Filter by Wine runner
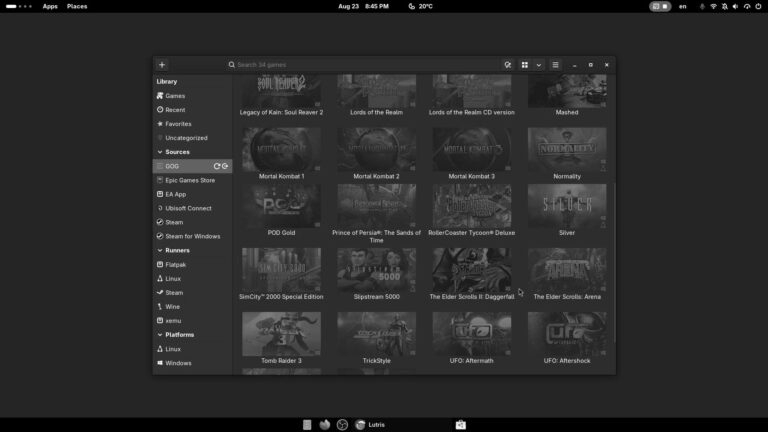The image size is (768, 432). point(192,307)
